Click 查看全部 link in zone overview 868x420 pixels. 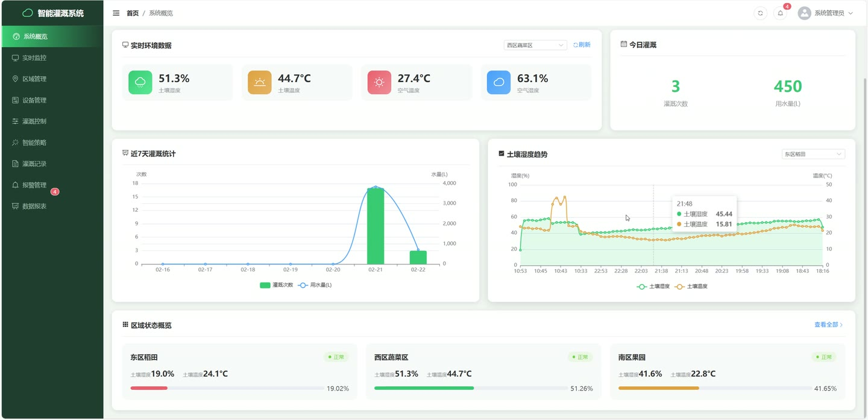pyautogui.click(x=829, y=325)
